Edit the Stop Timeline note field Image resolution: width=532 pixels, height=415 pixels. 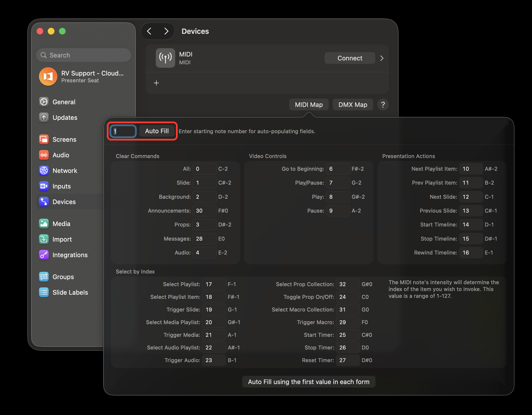[x=471, y=239]
